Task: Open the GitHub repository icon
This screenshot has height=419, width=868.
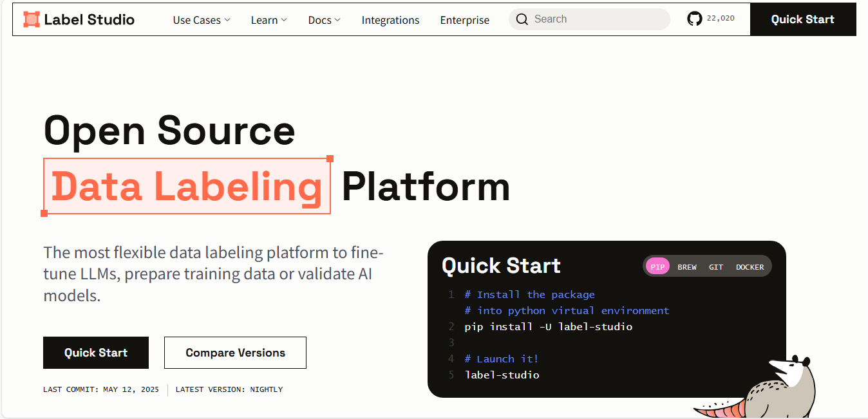Action: point(695,19)
